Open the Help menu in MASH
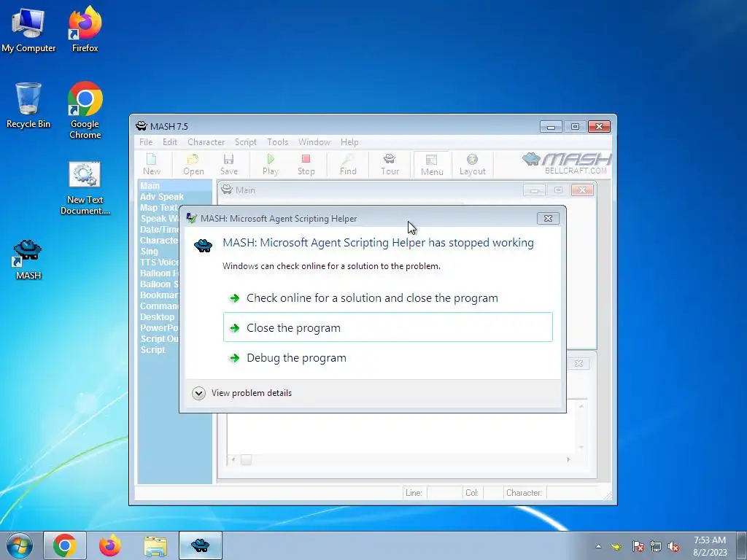The height and width of the screenshot is (560, 747). pyautogui.click(x=349, y=142)
